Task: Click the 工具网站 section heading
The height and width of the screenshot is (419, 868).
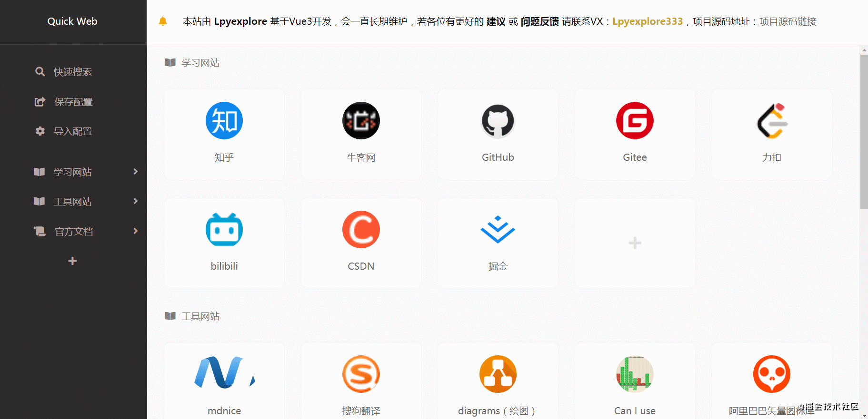Action: pyautogui.click(x=200, y=316)
